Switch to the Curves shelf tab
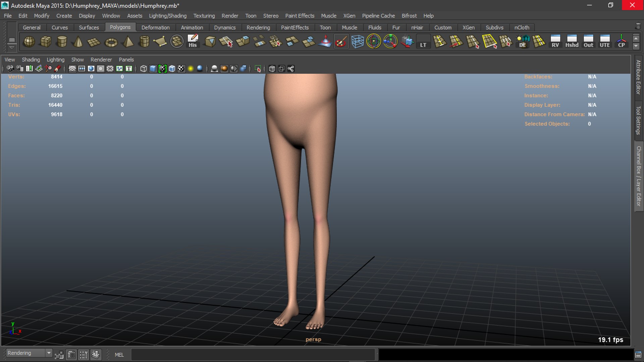 (60, 28)
